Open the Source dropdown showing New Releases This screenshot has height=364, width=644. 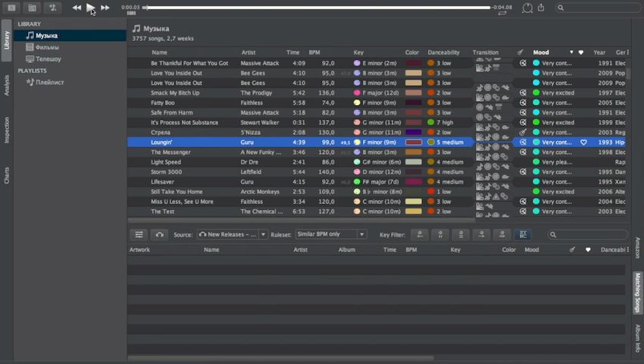[232, 234]
